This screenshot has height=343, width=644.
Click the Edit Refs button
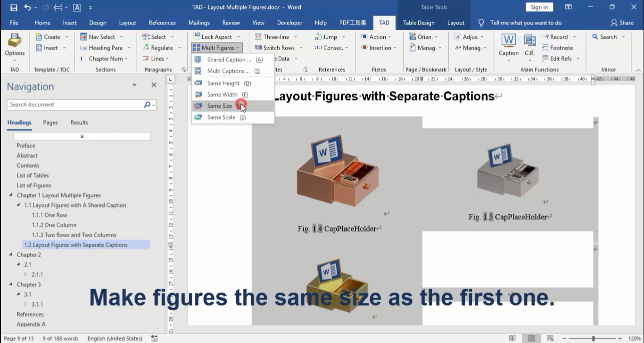pyautogui.click(x=561, y=59)
